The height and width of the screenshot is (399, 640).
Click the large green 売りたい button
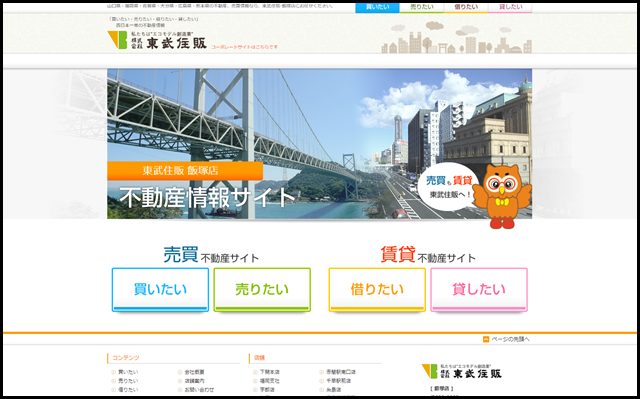(x=262, y=290)
